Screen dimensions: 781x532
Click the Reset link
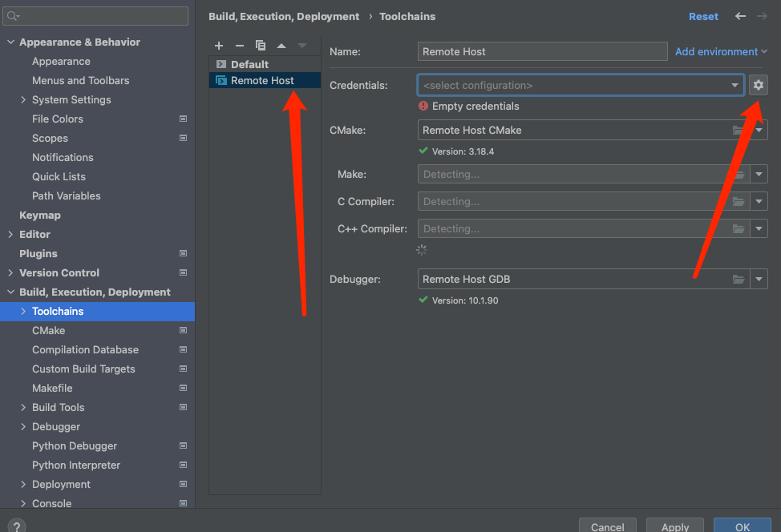pos(703,16)
